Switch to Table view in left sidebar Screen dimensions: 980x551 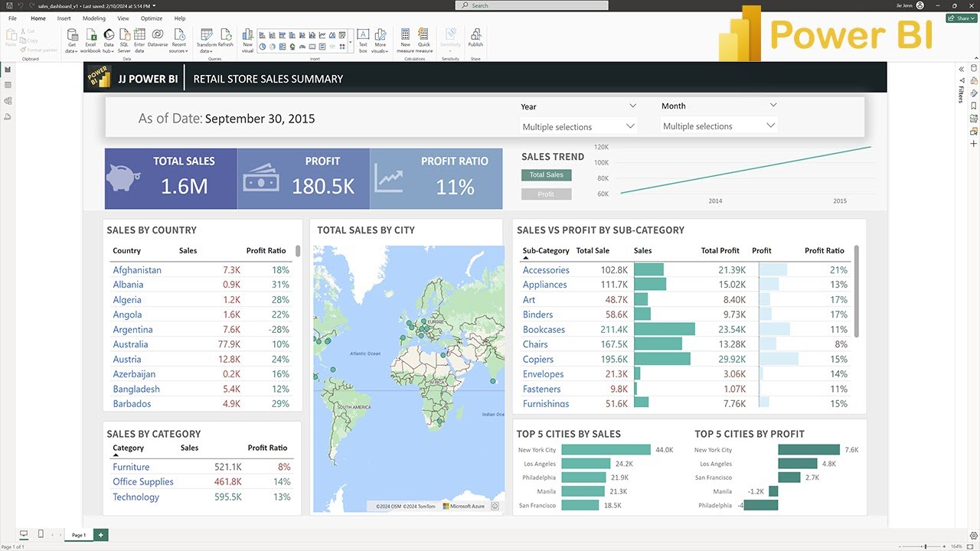coord(8,85)
